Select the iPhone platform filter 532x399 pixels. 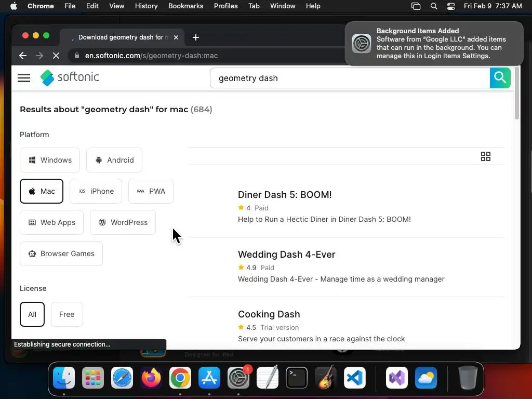[96, 191]
